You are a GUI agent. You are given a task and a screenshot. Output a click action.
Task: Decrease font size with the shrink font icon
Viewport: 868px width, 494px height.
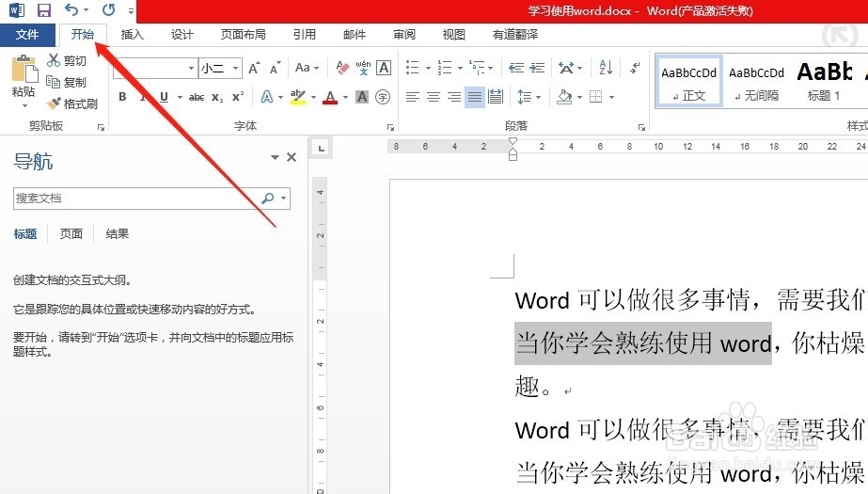point(276,68)
